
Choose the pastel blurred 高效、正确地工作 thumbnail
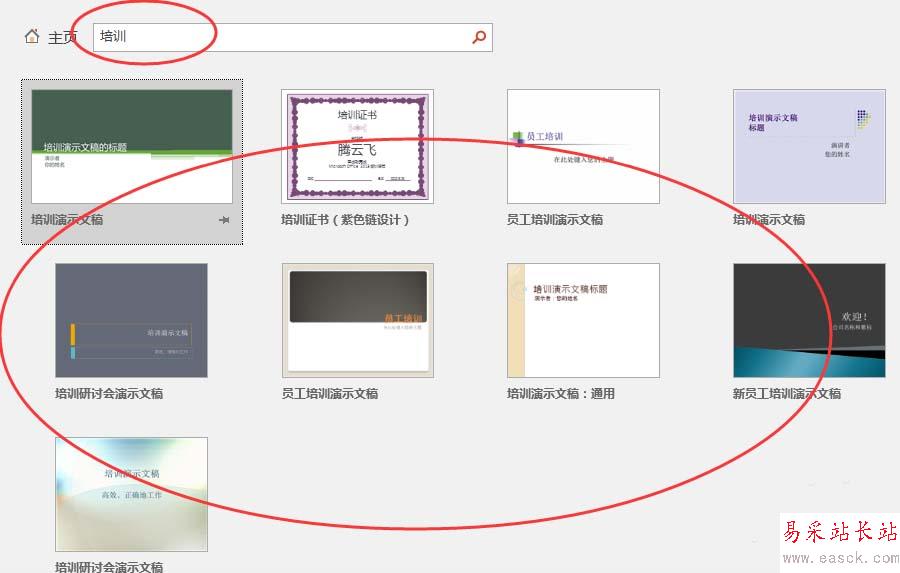click(131, 494)
